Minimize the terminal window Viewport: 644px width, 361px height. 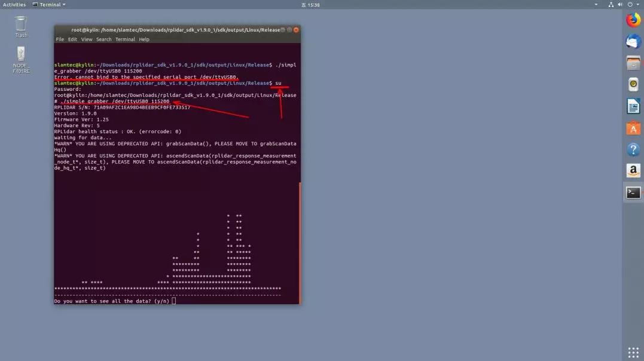tap(283, 30)
